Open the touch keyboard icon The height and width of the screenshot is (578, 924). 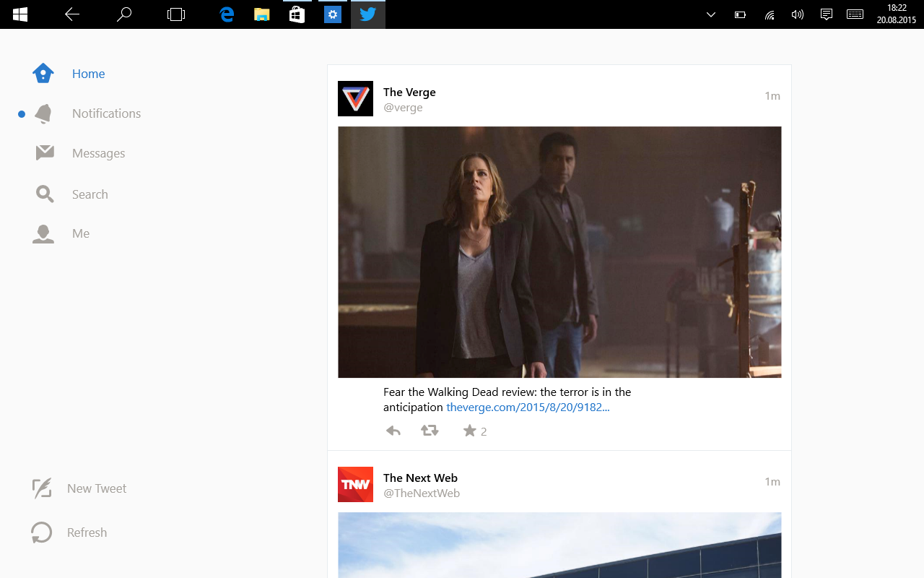(855, 14)
